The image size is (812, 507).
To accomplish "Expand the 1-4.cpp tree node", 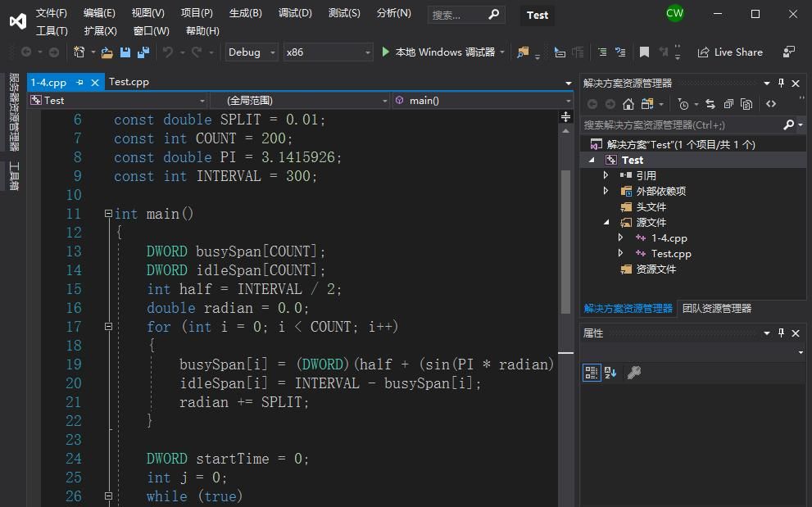I will [x=620, y=238].
